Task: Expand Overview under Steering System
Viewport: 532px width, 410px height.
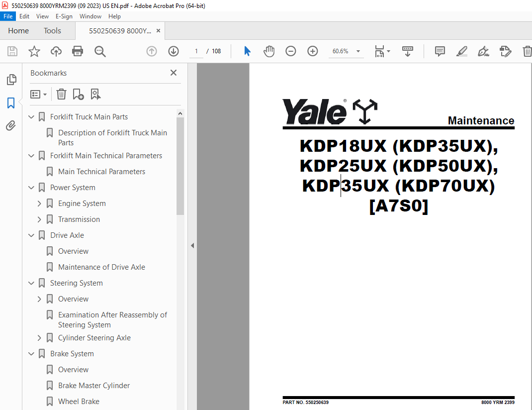Action: 39,299
